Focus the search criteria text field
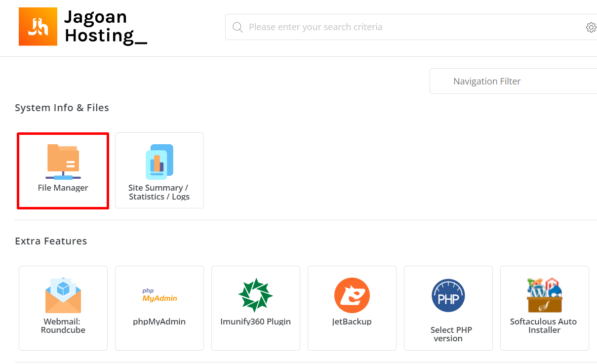Image resolution: width=597 pixels, height=364 pixels. (x=411, y=27)
